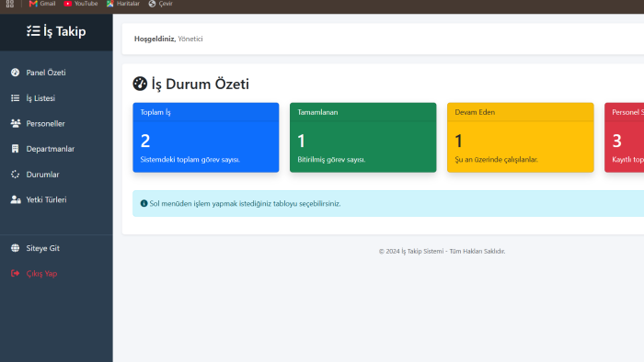The width and height of the screenshot is (644, 362).
Task: Click the Yetki Türleri user-lock icon
Action: [x=16, y=199]
